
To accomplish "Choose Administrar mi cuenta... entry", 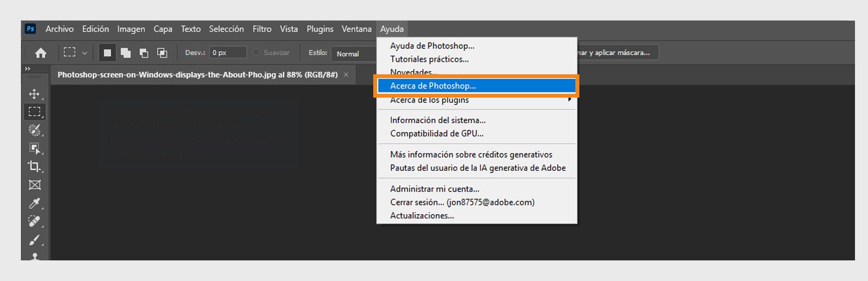I will [476, 189].
